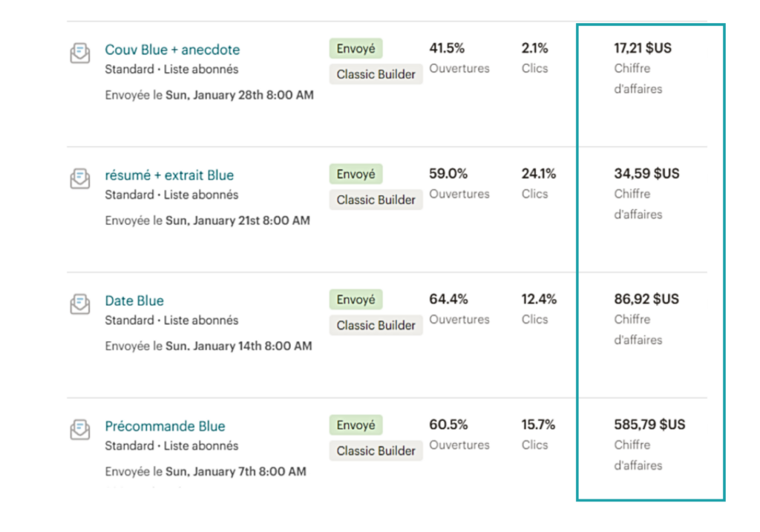The width and height of the screenshot is (760, 532).
Task: Click Classic Builder tag for résumé + extrait
Action: click(x=376, y=200)
